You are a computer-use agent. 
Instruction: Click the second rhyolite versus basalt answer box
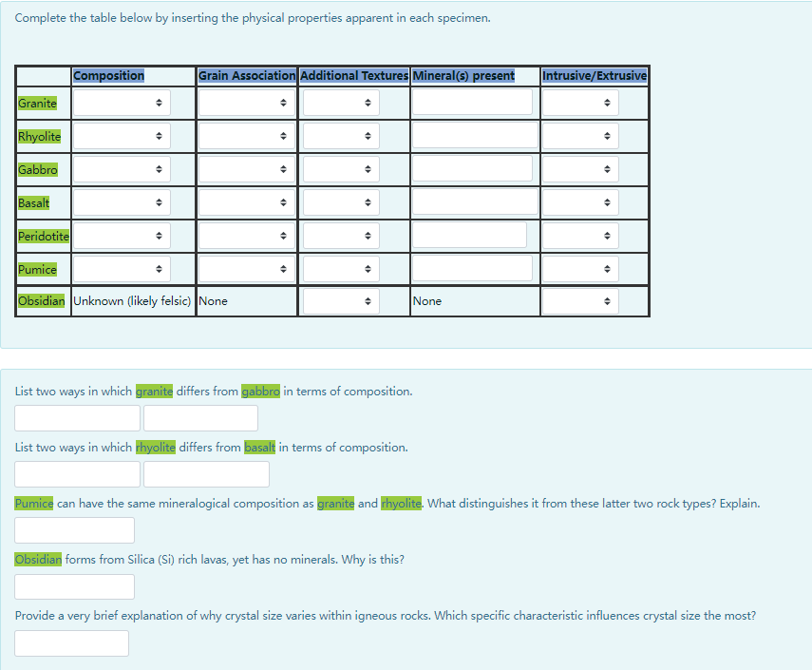205,473
